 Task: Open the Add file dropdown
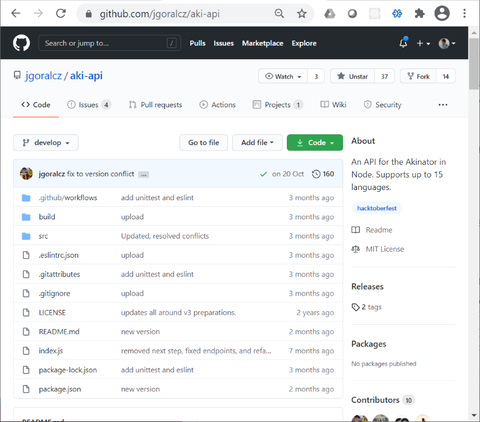click(x=257, y=143)
